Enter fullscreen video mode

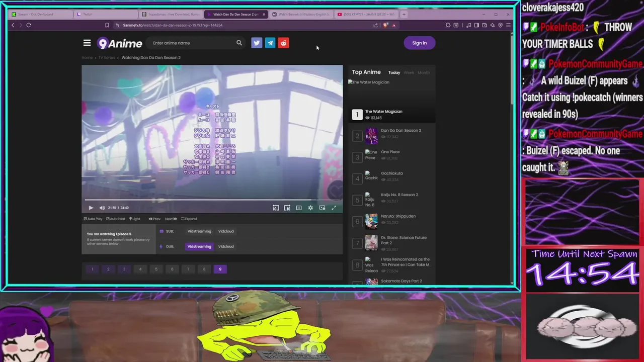[x=334, y=208]
